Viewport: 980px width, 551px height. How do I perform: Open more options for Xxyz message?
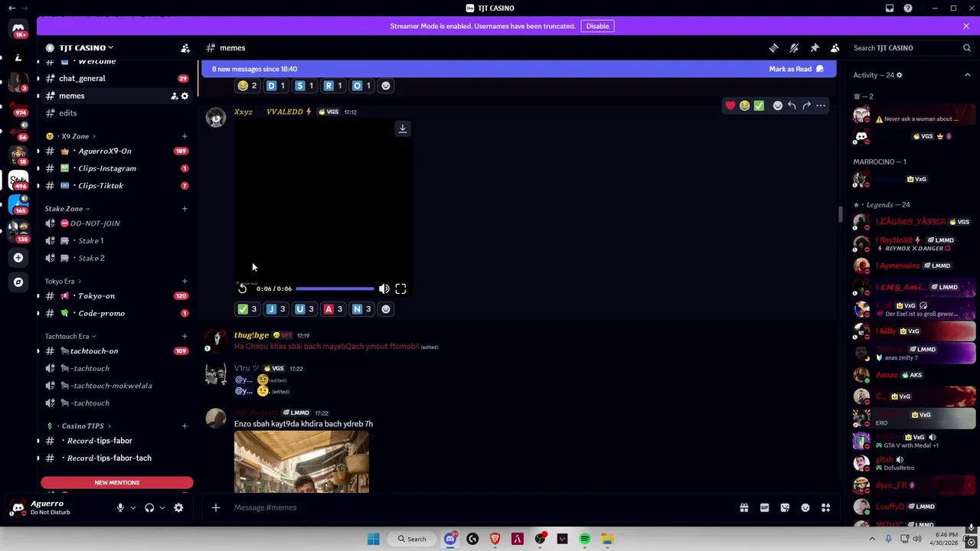tap(821, 106)
